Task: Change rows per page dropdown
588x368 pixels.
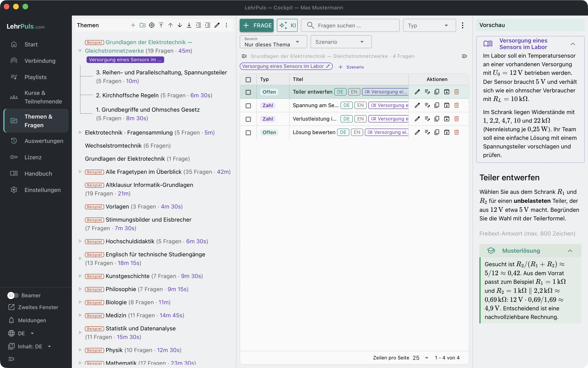Action: 421,358
